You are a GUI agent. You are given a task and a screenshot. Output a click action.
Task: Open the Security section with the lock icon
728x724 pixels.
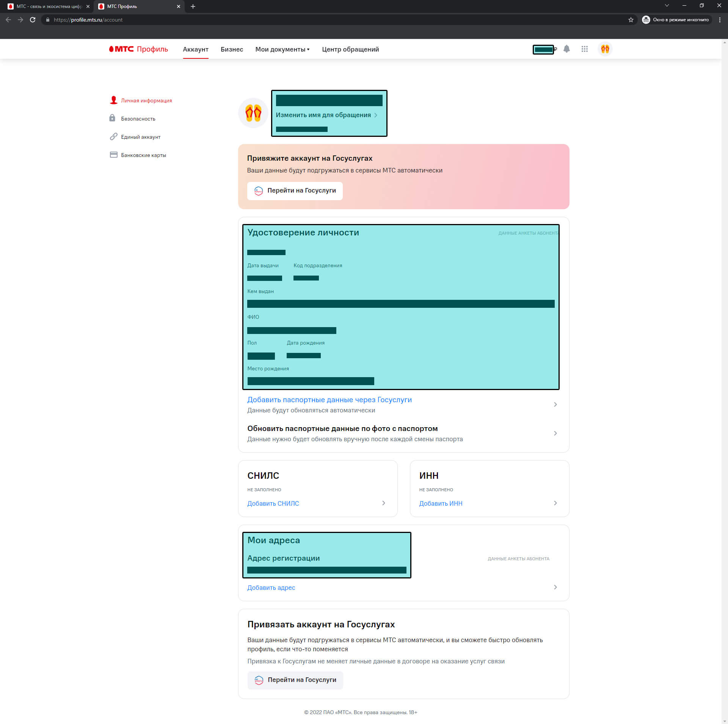click(112, 118)
